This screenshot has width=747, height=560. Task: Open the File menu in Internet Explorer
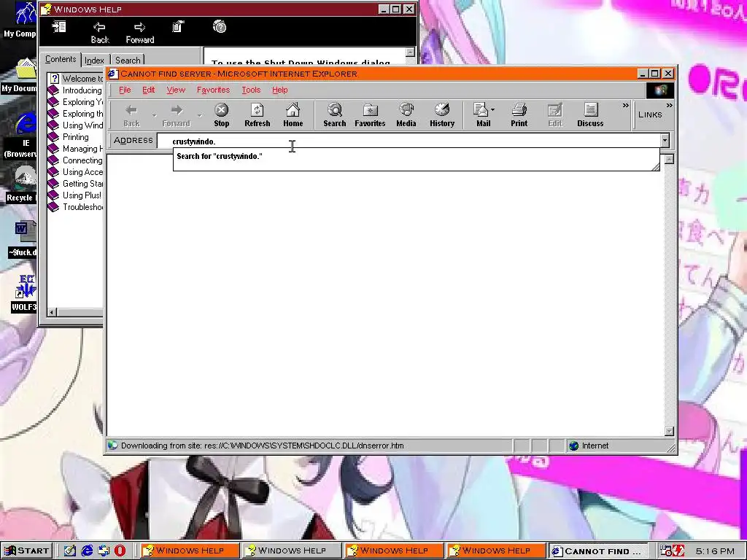pos(125,90)
